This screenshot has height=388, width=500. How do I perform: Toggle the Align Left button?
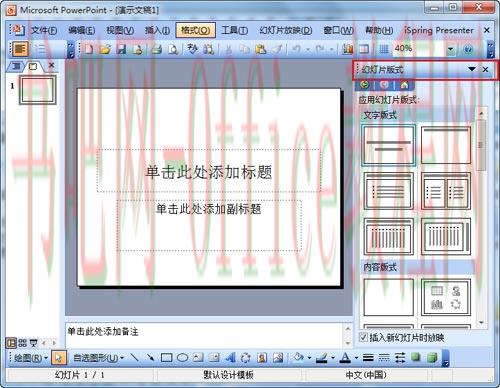[20, 49]
